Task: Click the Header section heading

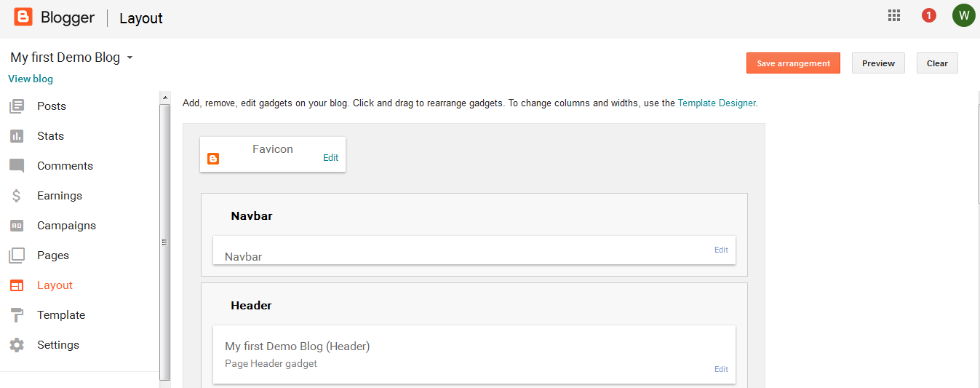Action: [x=251, y=306]
